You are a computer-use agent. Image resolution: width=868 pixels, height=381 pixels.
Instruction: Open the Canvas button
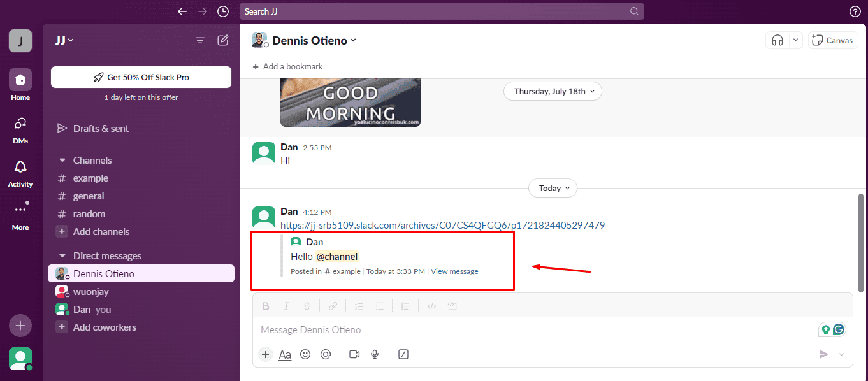pyautogui.click(x=833, y=40)
